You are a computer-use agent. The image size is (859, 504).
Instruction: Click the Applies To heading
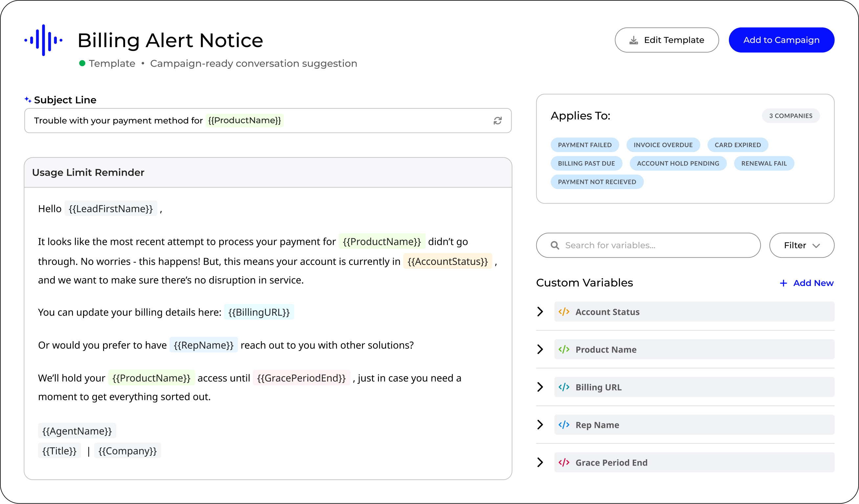(581, 116)
